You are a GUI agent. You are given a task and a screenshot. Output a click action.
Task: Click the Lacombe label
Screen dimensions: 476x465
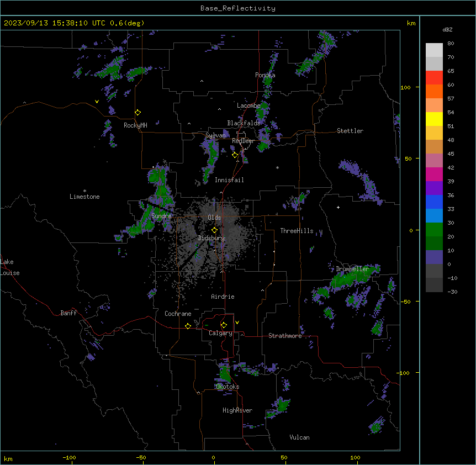coord(248,105)
